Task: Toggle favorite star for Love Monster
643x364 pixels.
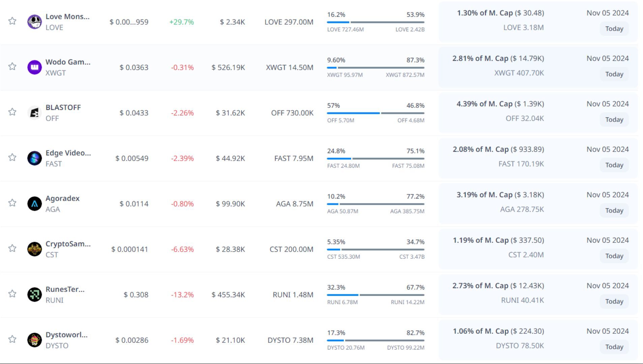Action: (12, 21)
